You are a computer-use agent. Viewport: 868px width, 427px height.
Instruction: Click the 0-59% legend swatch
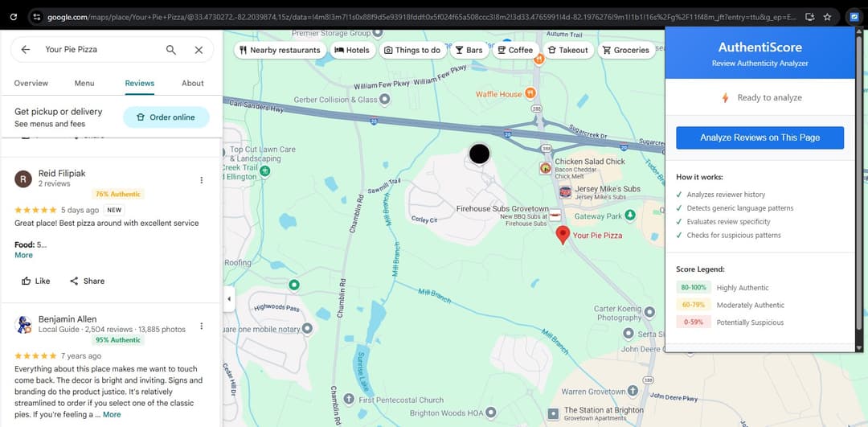[694, 322]
